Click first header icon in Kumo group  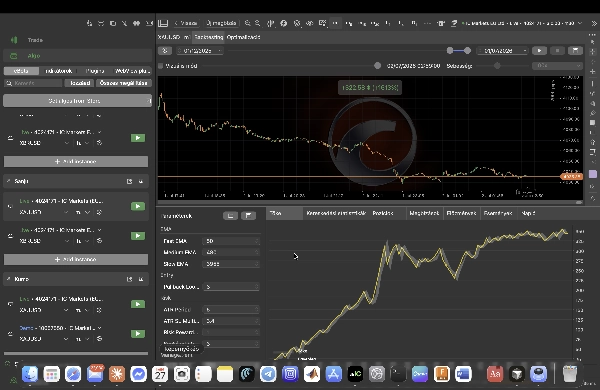129,279
